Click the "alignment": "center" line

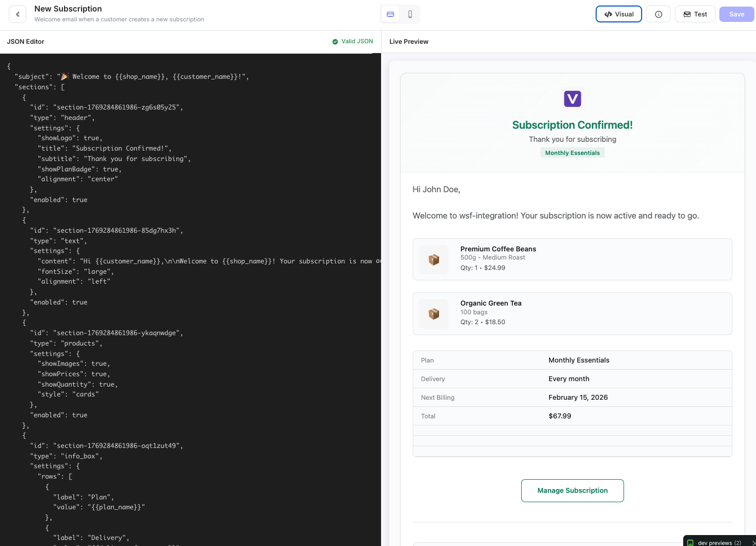[78, 179]
